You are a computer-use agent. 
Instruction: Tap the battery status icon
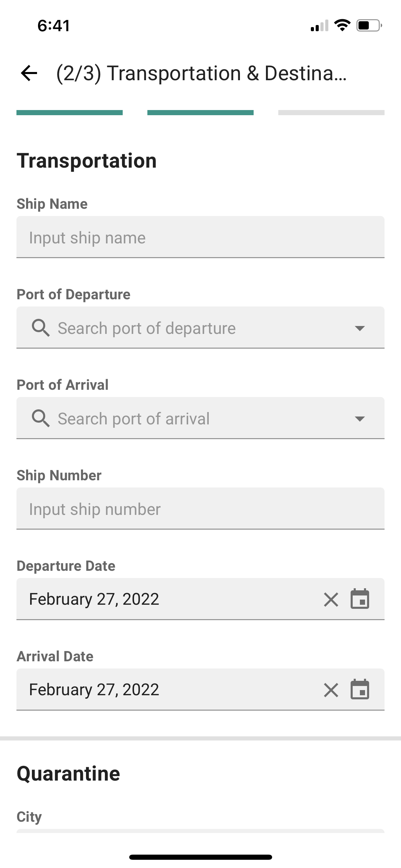tap(369, 25)
